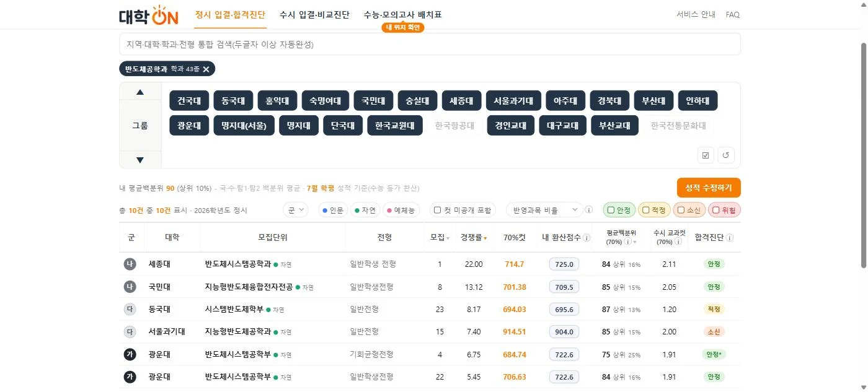This screenshot has width=868, height=392.
Task: Toggle the 적정 filter checkbox
Action: (645, 210)
